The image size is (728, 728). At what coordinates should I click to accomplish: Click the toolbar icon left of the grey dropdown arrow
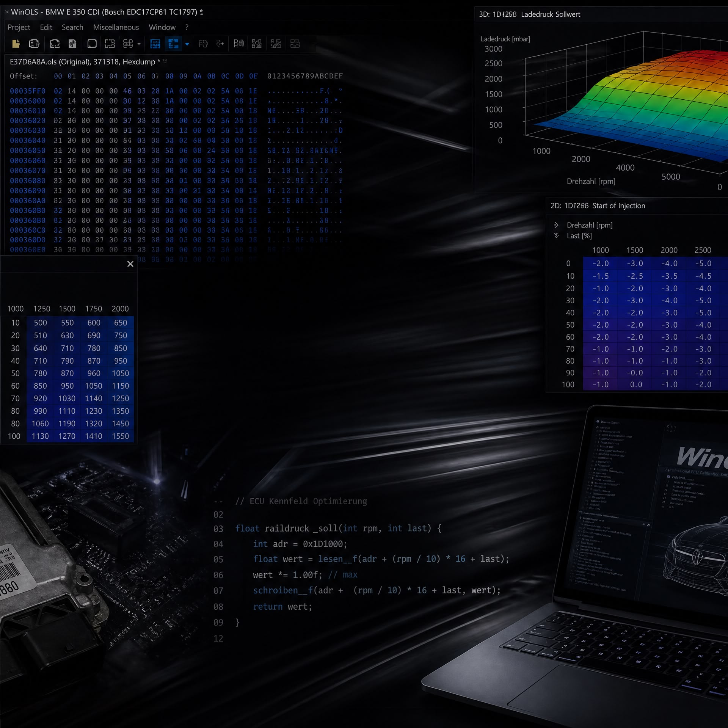coord(128,44)
